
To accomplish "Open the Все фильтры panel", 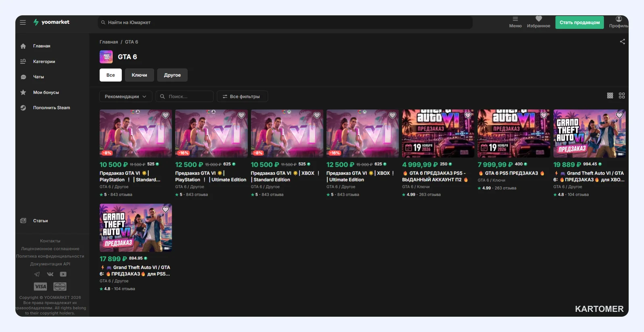I will [242, 96].
